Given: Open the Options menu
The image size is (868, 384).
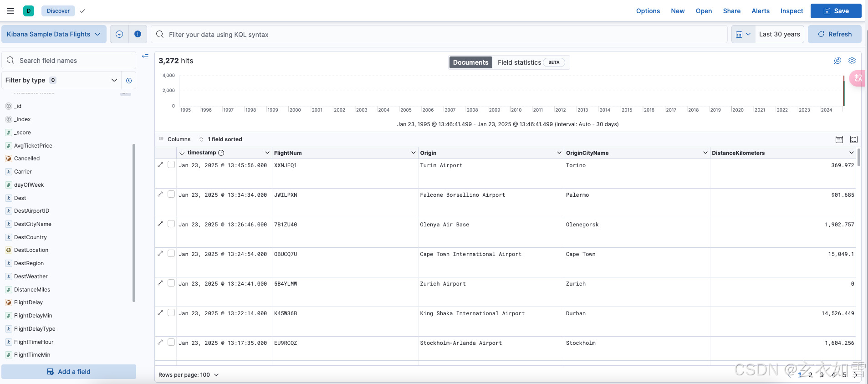Looking at the screenshot, I should pos(648,11).
